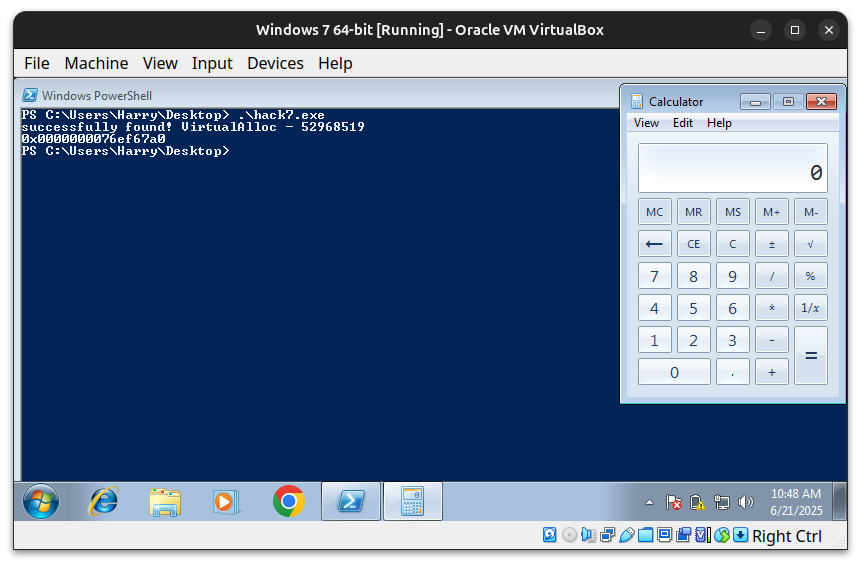
Task: Click the digit 1 key
Action: [655, 340]
